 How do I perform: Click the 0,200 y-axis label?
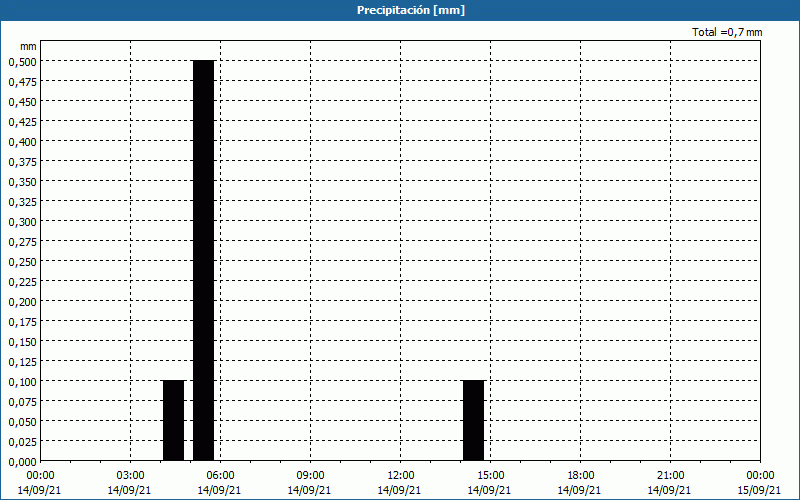click(x=22, y=302)
